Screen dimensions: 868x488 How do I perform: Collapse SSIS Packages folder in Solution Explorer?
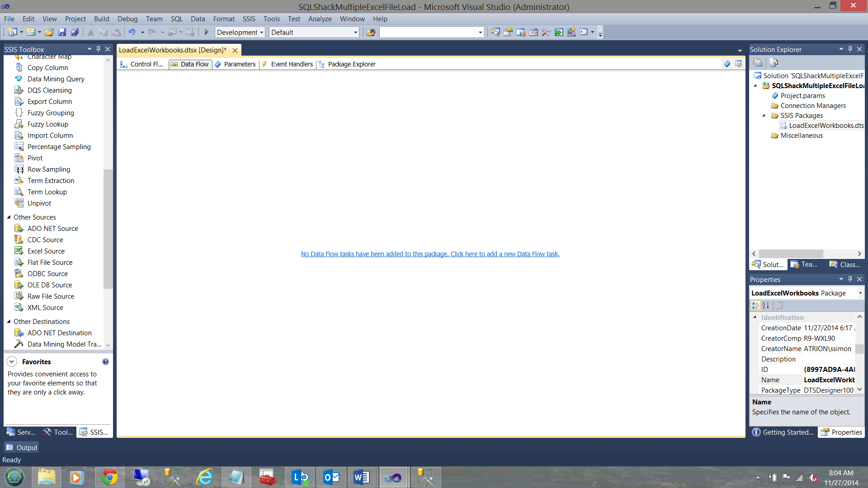(764, 116)
